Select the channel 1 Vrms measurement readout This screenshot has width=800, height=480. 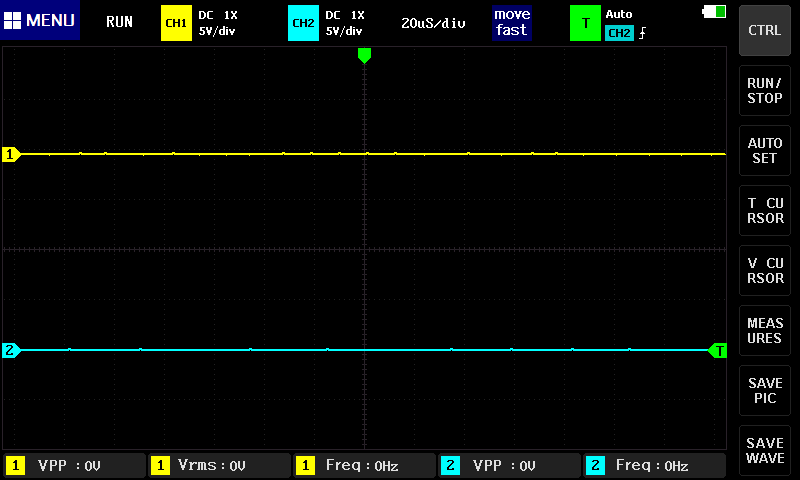[218, 465]
